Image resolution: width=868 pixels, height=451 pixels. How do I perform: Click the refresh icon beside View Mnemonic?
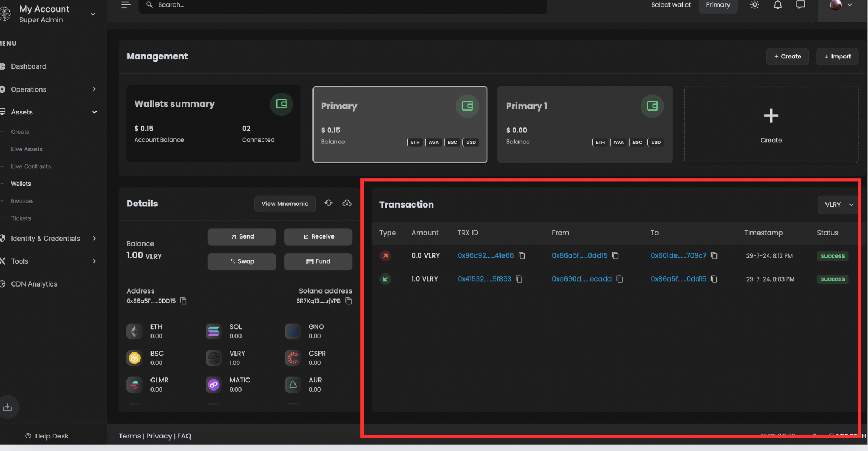(328, 203)
